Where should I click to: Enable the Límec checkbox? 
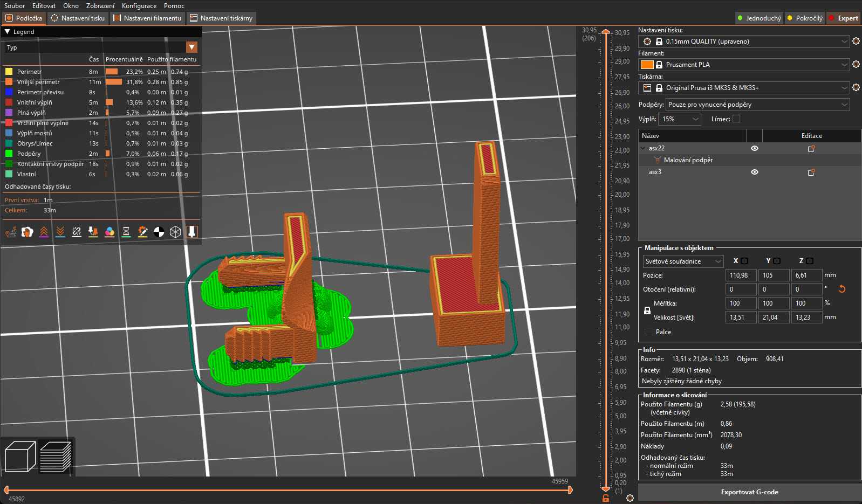(x=736, y=119)
